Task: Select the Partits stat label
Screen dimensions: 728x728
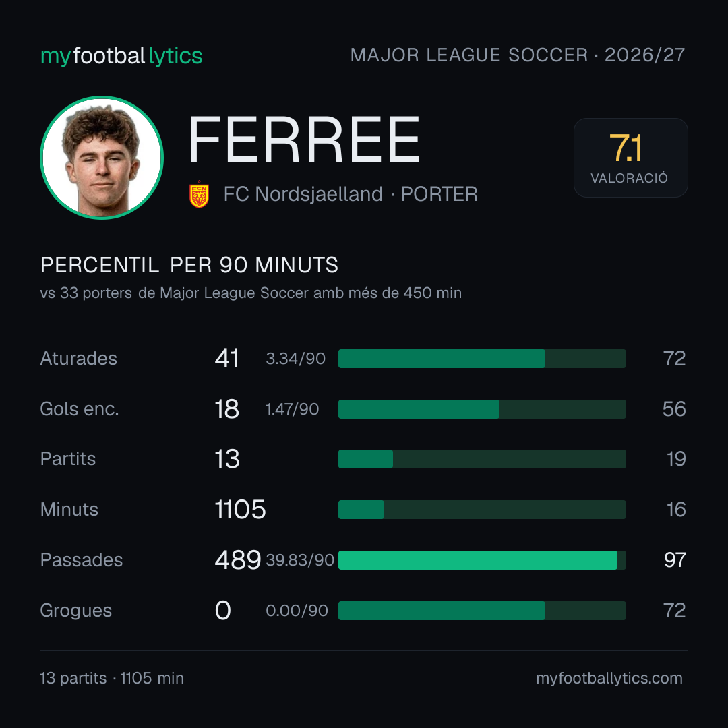Action: click(68, 459)
